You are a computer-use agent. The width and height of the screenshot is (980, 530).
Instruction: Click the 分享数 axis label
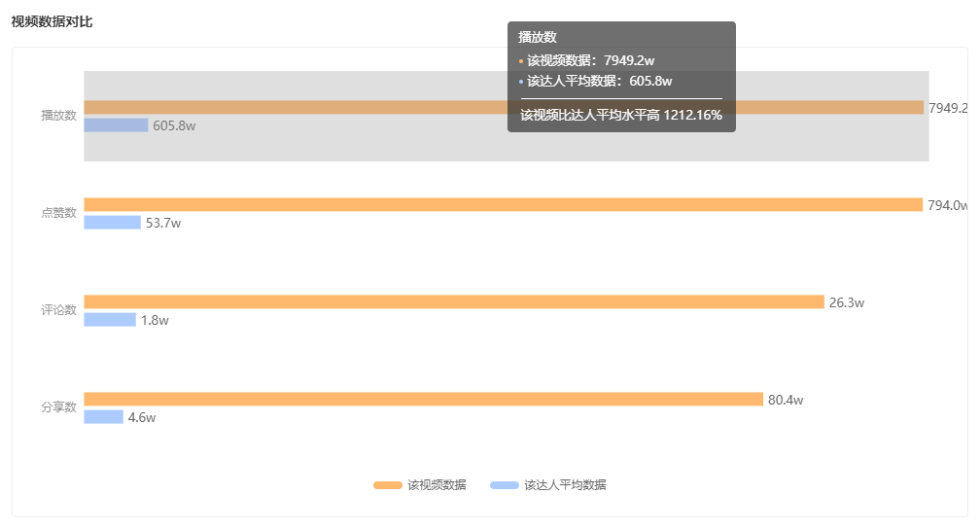[58, 407]
